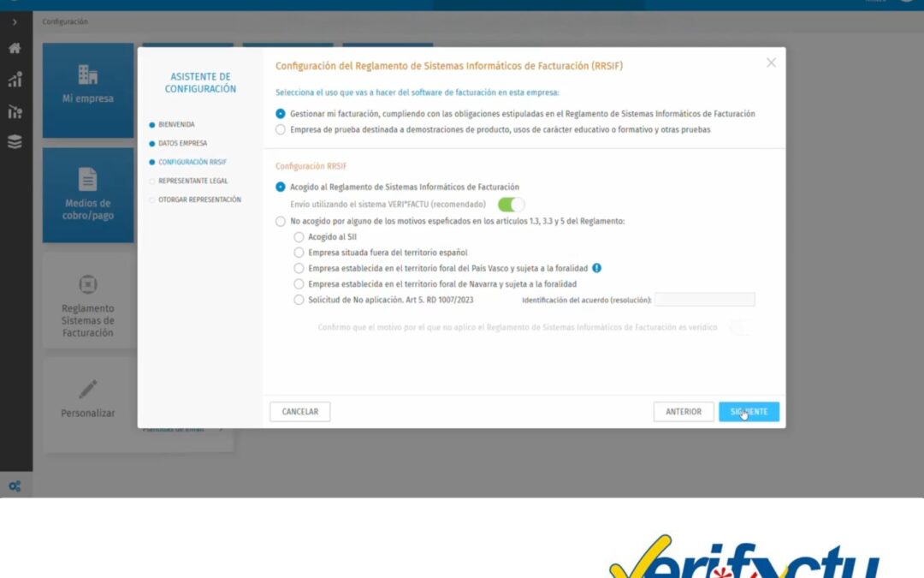Go to the BIENVENIDA wizard step
Image resolution: width=924 pixels, height=578 pixels.
pyautogui.click(x=176, y=124)
